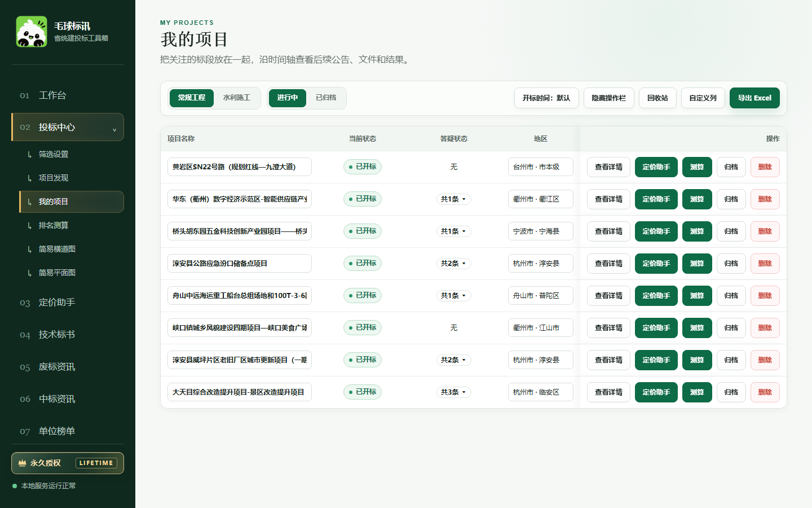Click 隐藏操作栏 button
Viewport: 812px width, 508px height.
click(x=609, y=98)
